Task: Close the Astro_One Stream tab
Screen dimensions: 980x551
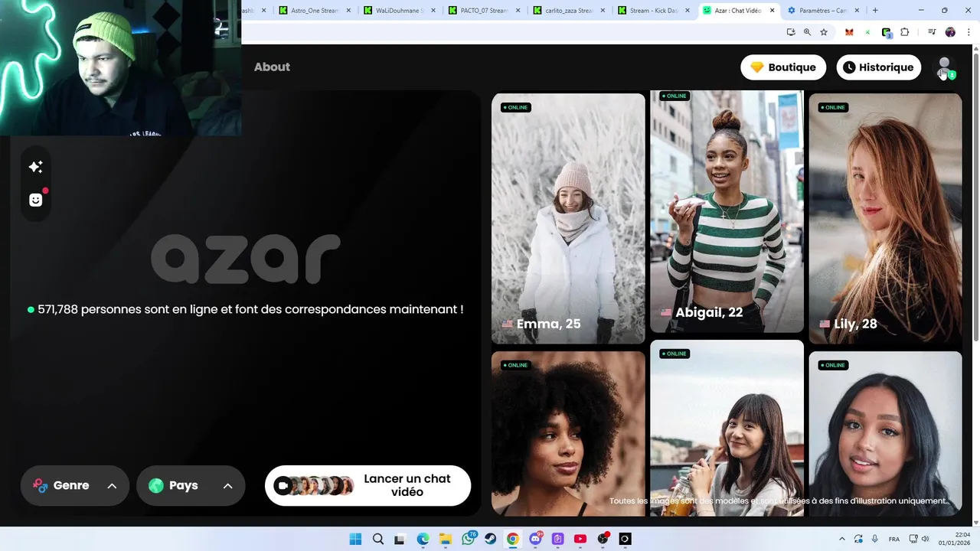Action: 348,11
